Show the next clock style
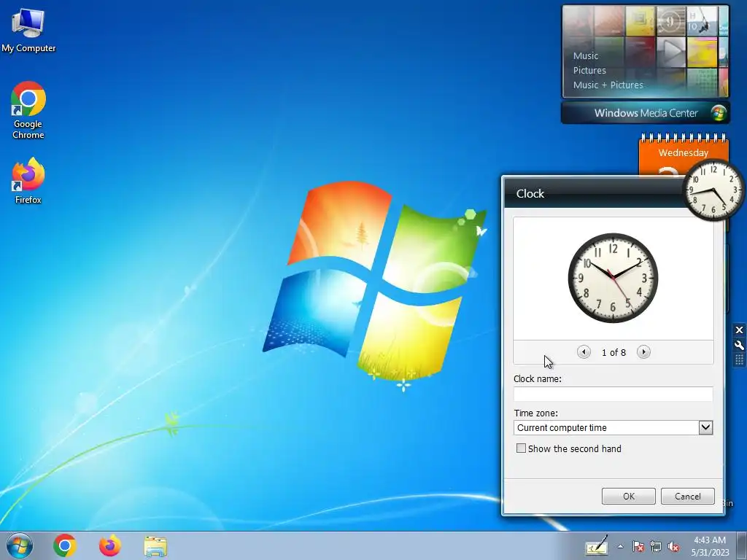747x560 pixels. 643,352
